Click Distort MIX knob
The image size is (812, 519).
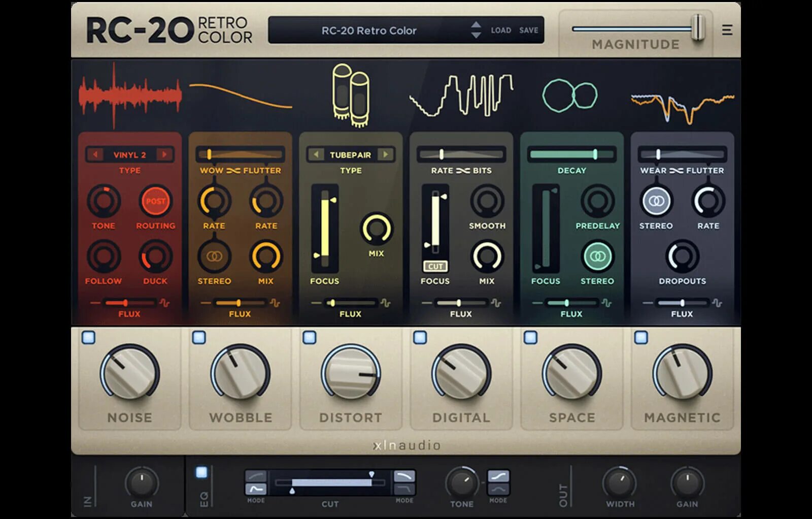376,229
